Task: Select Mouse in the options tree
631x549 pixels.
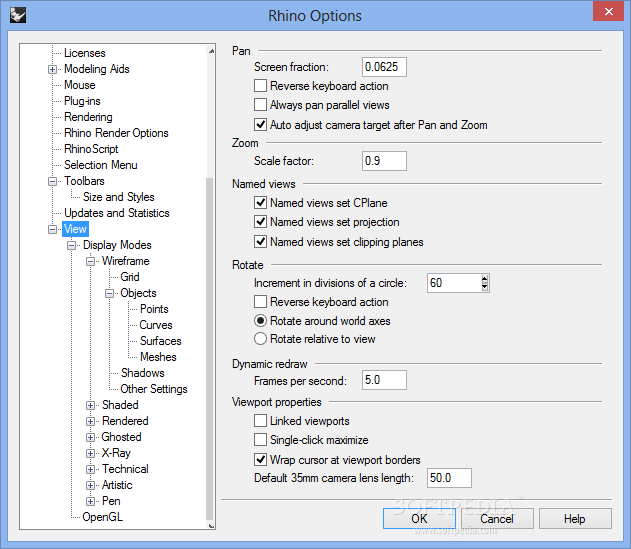Action: (80, 85)
